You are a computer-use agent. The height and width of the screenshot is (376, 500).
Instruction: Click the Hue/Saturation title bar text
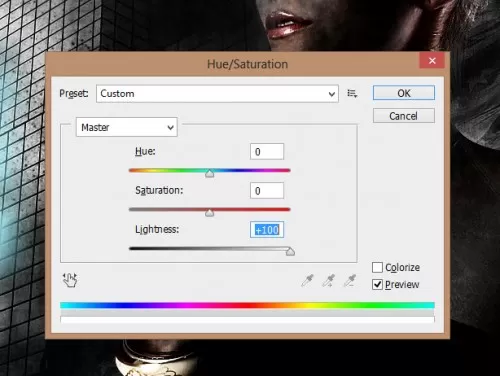pos(247,64)
